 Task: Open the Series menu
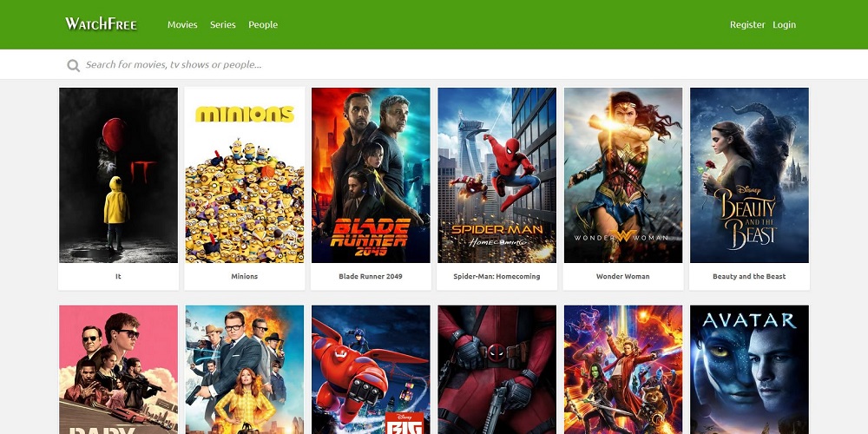pyautogui.click(x=223, y=24)
